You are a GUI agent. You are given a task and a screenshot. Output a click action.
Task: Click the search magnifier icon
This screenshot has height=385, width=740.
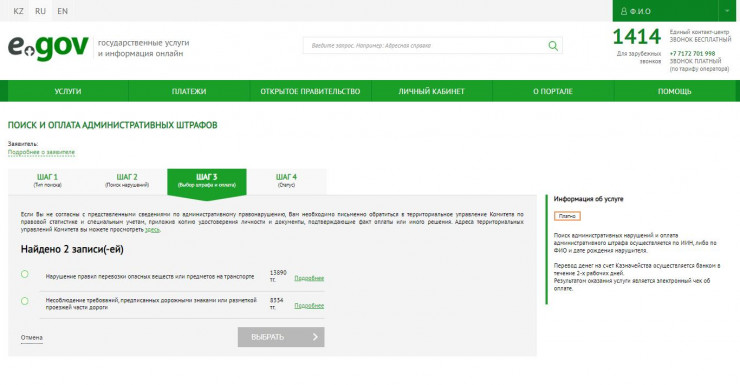coord(553,46)
